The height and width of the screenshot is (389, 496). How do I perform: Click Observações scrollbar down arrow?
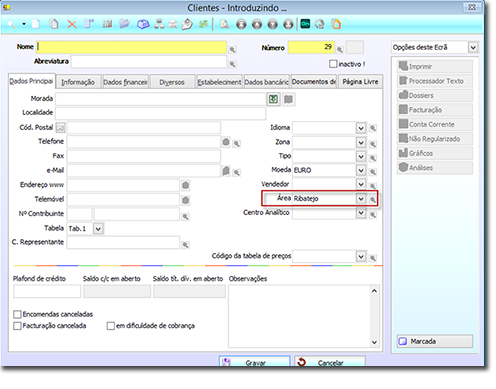coord(374,342)
